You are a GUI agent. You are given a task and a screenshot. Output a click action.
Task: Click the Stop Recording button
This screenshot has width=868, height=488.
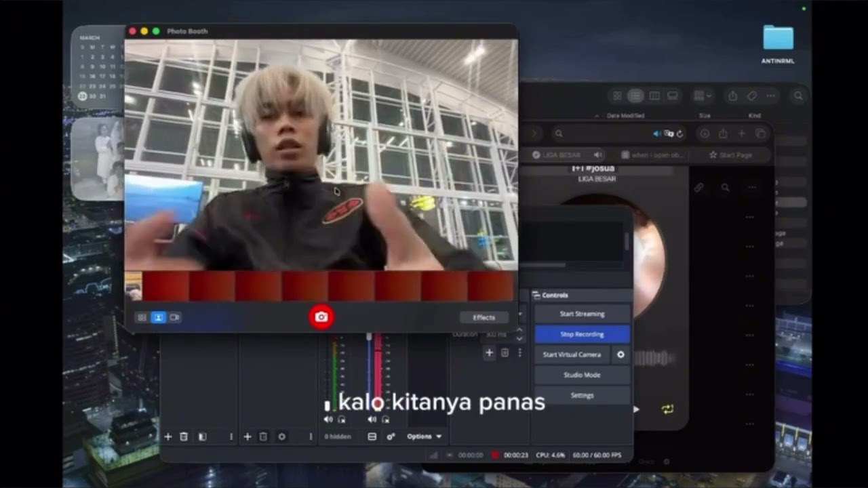[582, 334]
